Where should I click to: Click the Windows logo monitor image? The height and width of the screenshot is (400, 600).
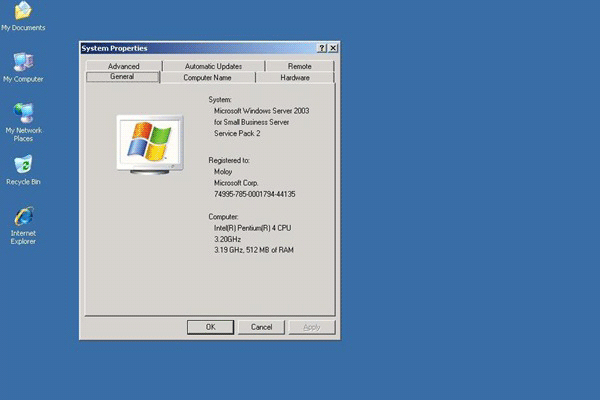click(150, 145)
